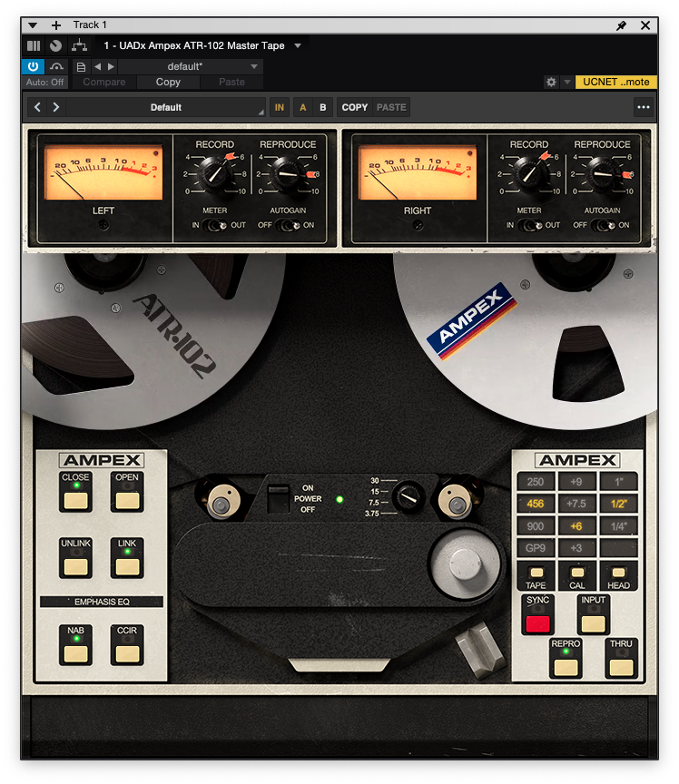679x784 pixels.
Task: Open the preset file icon
Action: click(81, 66)
